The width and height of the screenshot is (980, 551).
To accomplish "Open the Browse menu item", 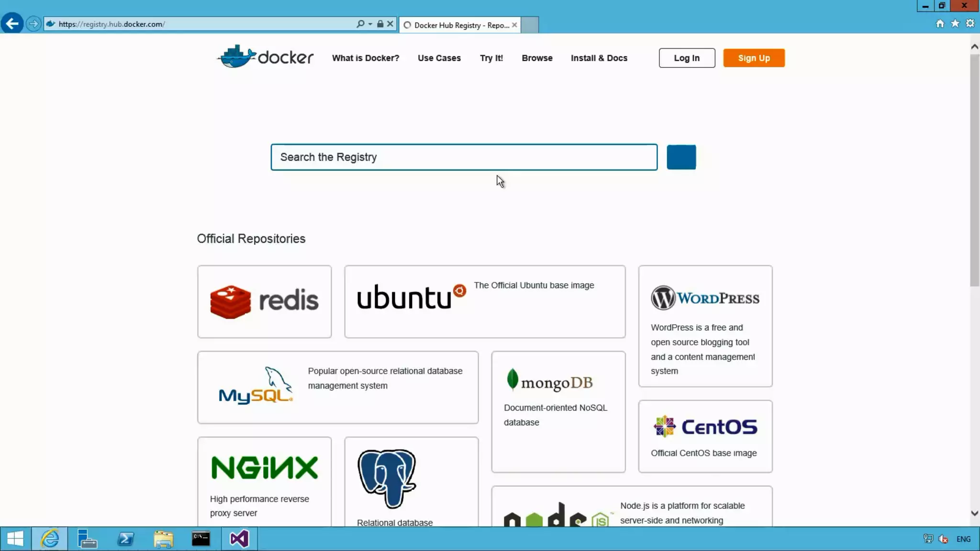I will pos(537,58).
